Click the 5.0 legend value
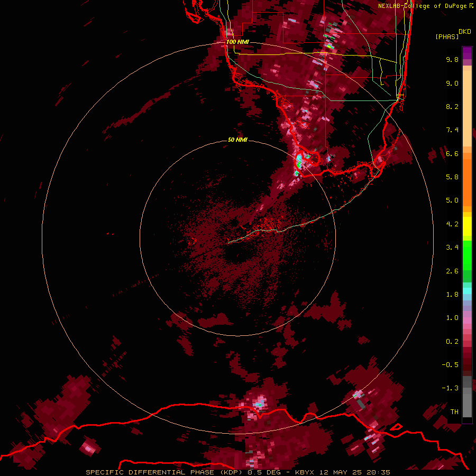This screenshot has width=476, height=476. point(452,200)
